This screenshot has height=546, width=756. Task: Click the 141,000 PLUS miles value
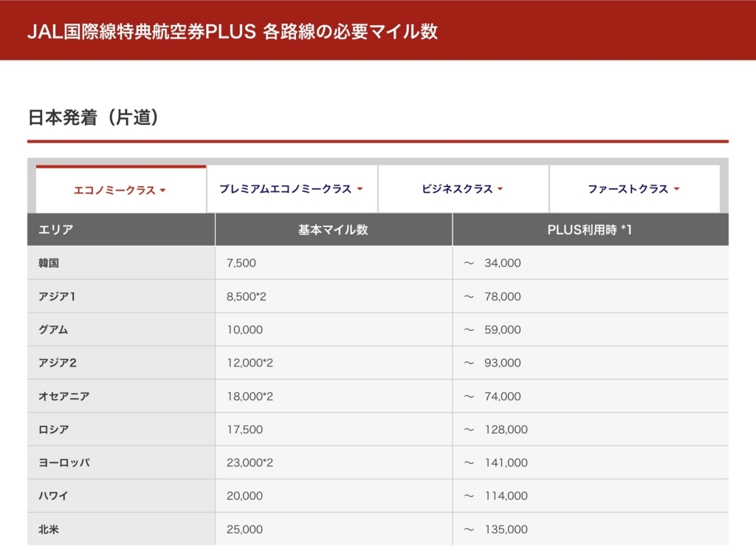[x=506, y=463]
